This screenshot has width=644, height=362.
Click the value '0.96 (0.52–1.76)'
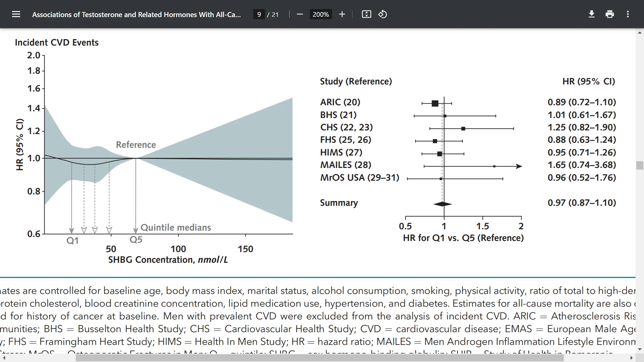pyautogui.click(x=582, y=178)
